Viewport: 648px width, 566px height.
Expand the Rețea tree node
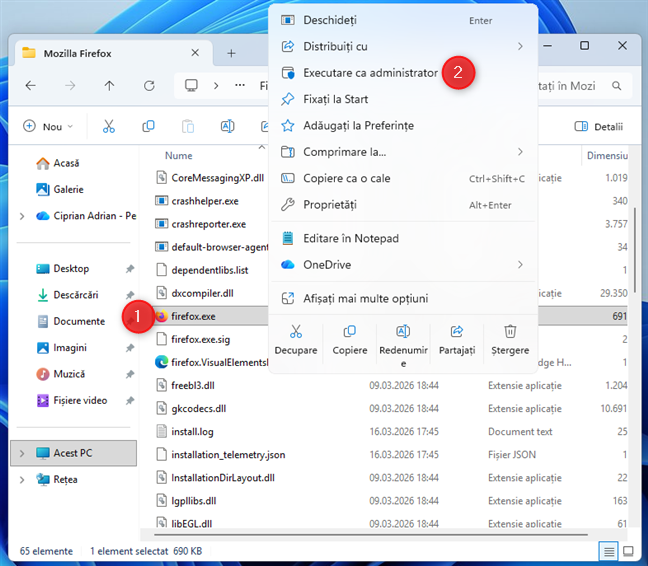tap(22, 480)
